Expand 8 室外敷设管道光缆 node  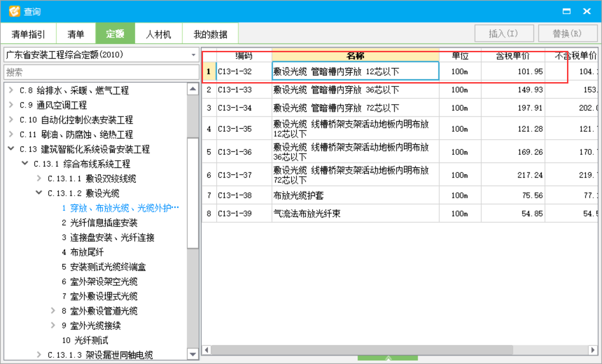tap(53, 311)
